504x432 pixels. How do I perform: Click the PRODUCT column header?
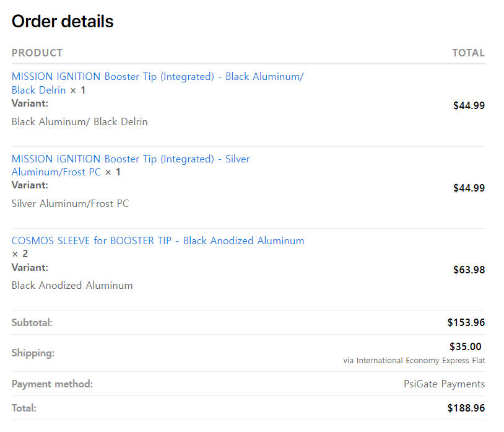pos(37,53)
